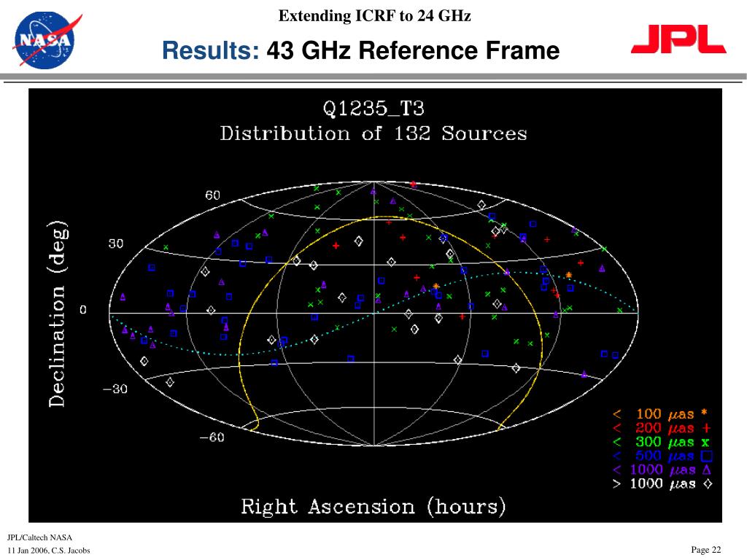Select the 'Extending ICRF to 24 GHz' header

tap(374, 16)
